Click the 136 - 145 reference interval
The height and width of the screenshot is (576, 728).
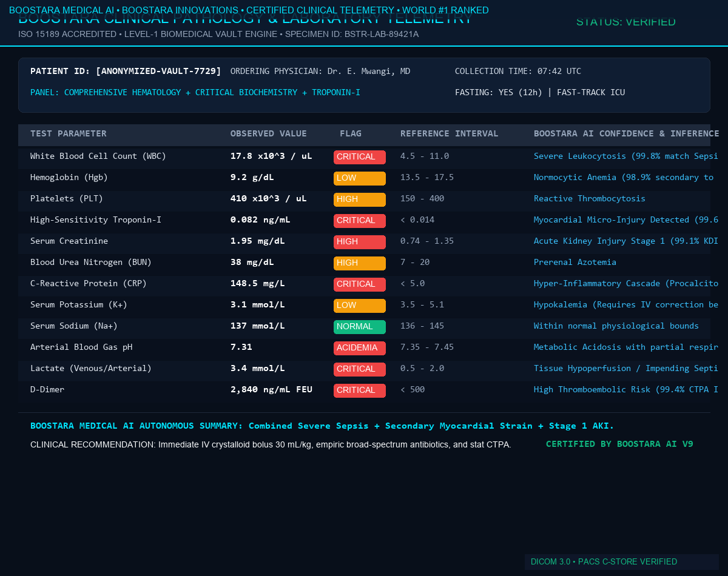[x=422, y=326]
